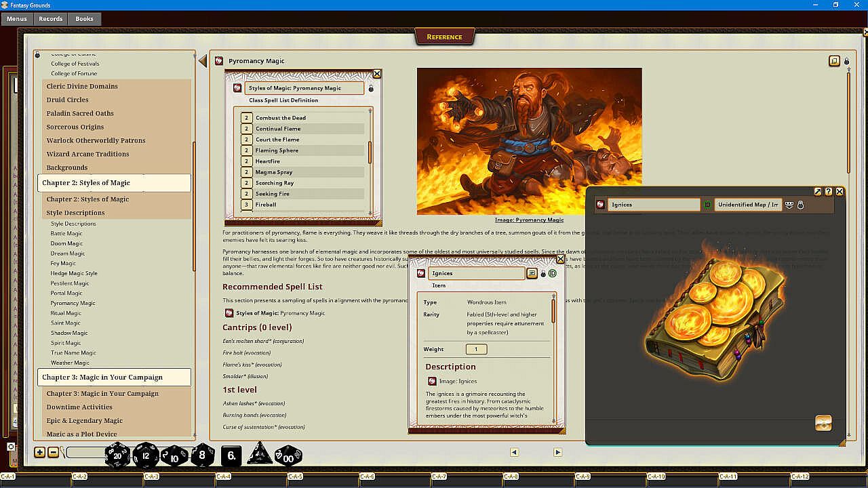This screenshot has height=488, width=868.
Task: Expand Chapter 2: Styles of Magic header
Action: tap(114, 183)
